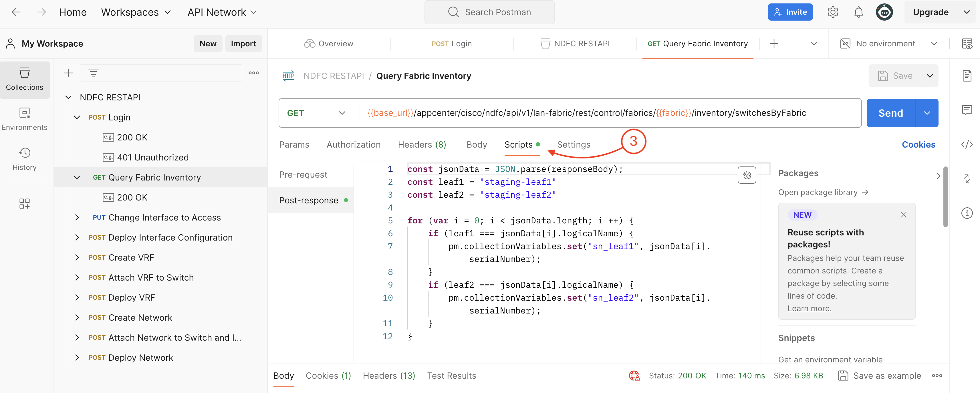This screenshot has width=980, height=393.
Task: Go forward with the right arrow icon
Action: click(x=41, y=12)
